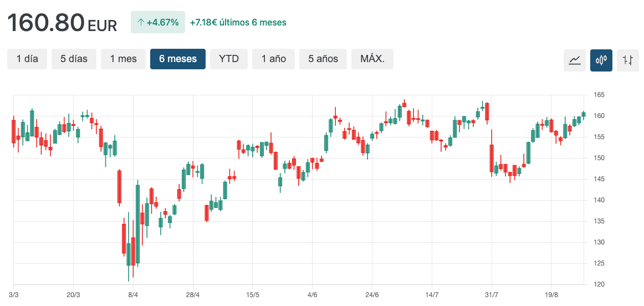
Task: Choose the 5 años period
Action: click(x=323, y=59)
